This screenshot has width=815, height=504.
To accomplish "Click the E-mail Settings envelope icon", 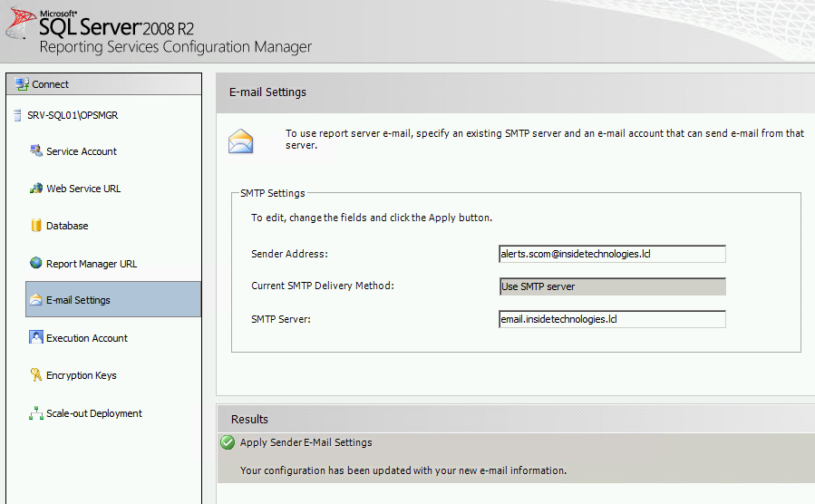I will (x=36, y=300).
